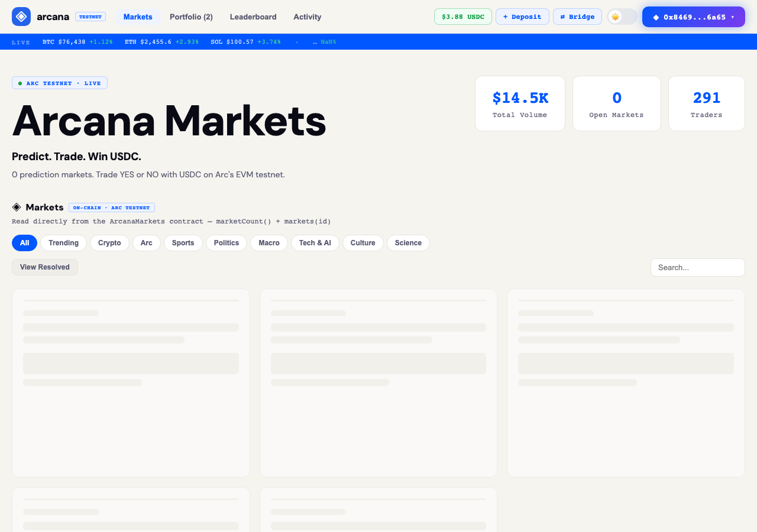Click the Arcana diamond logo icon

pyautogui.click(x=21, y=17)
